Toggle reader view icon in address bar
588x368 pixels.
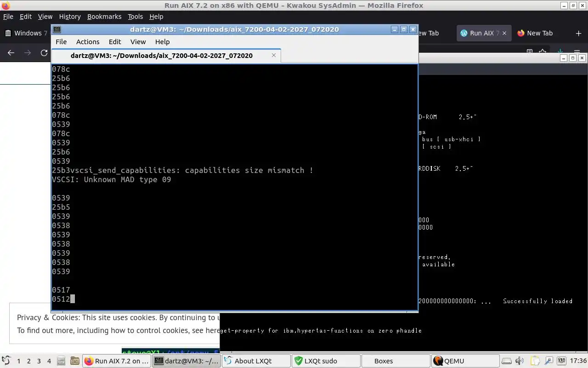[530, 52]
